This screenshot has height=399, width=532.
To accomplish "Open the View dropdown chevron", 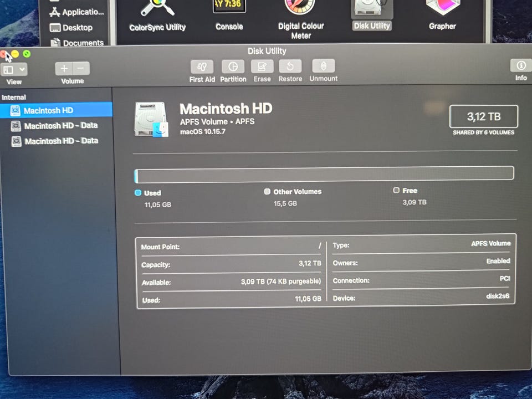I will pyautogui.click(x=22, y=70).
